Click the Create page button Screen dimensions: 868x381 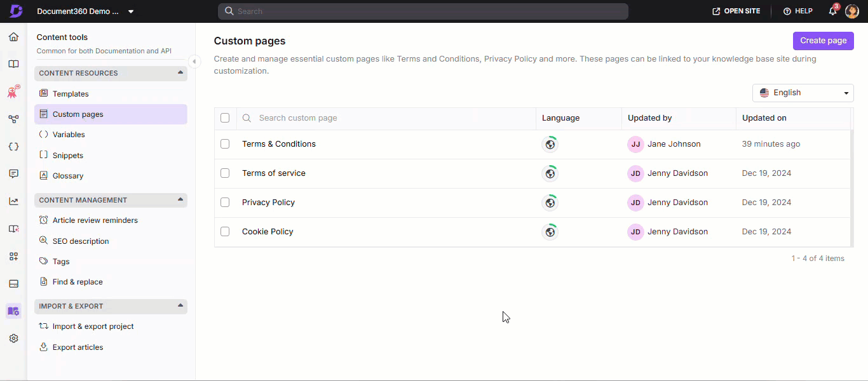click(x=823, y=41)
